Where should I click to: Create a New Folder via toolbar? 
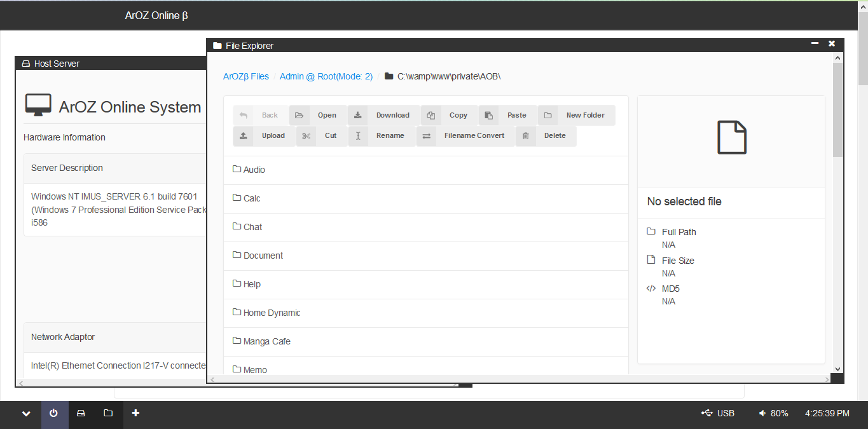click(x=577, y=115)
